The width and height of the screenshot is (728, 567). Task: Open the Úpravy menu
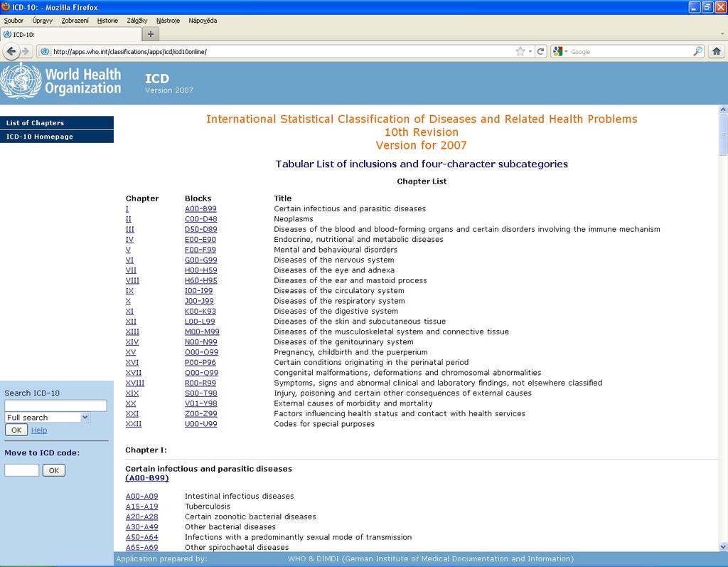(42, 21)
